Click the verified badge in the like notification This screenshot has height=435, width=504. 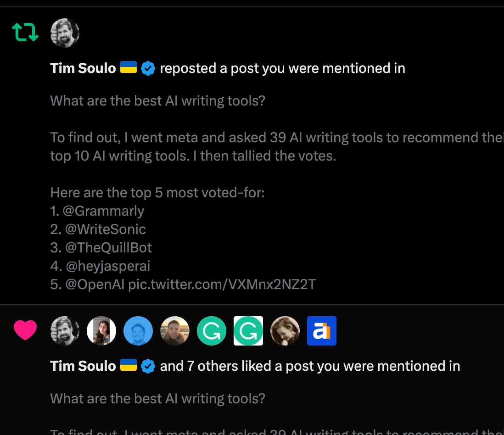(x=148, y=366)
